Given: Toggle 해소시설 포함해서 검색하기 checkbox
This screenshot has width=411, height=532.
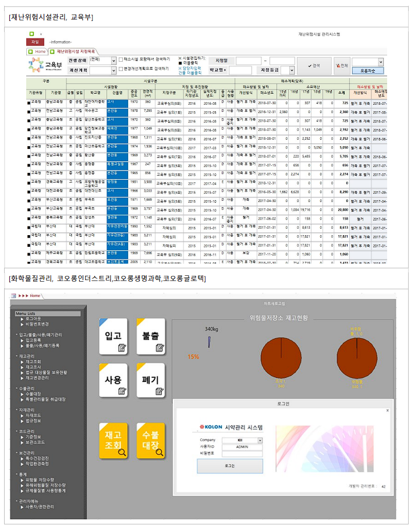Looking at the screenshot, I should tap(121, 59).
